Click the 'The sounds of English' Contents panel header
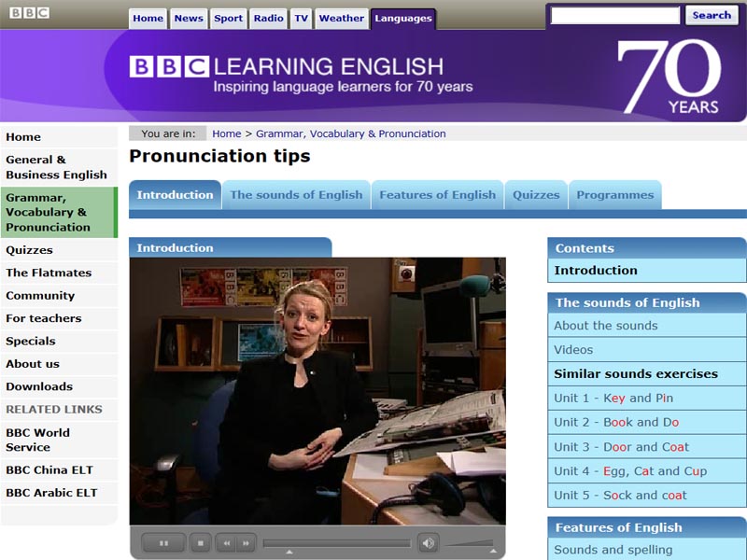Viewport: 747px width, 560px height. click(x=647, y=302)
